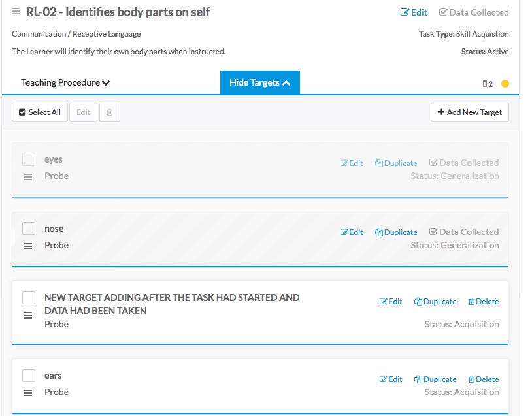Grab the drag handle on the eyes target

[x=28, y=177]
